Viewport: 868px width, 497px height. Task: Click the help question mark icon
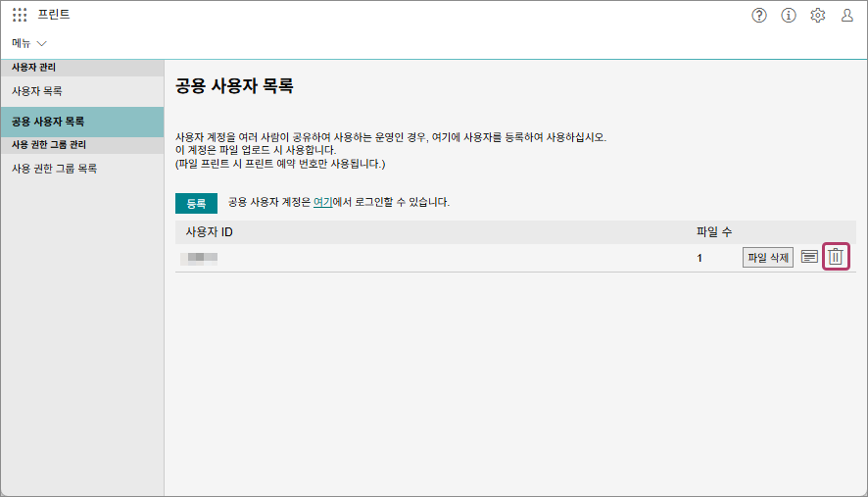point(759,16)
